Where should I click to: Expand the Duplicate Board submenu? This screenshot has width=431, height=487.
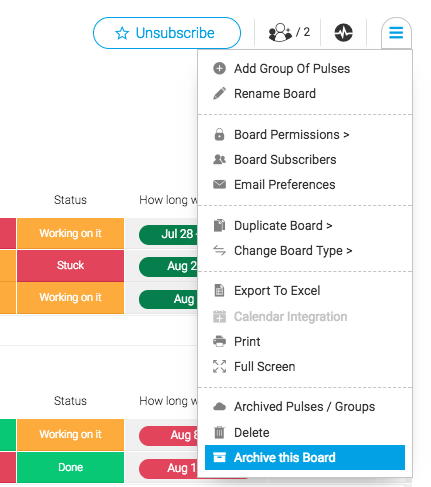coord(283,226)
